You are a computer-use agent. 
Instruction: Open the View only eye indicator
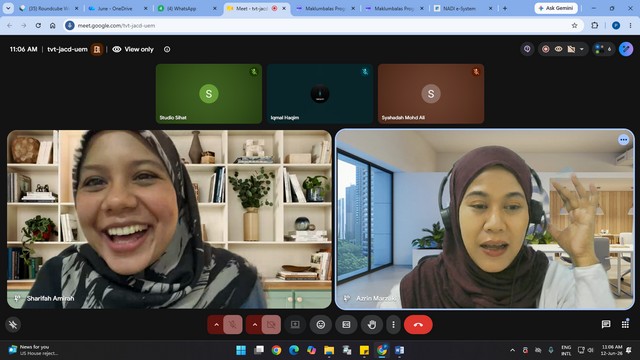click(133, 49)
